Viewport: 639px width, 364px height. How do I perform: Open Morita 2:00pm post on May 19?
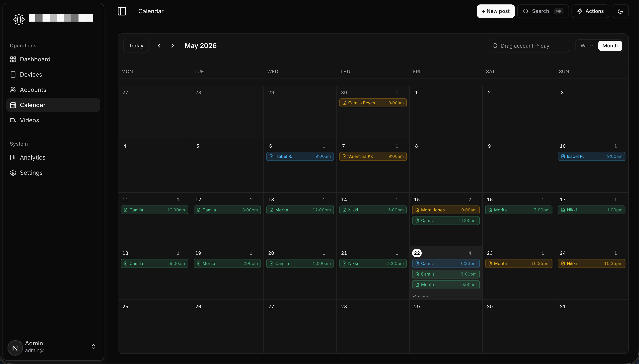point(227,263)
